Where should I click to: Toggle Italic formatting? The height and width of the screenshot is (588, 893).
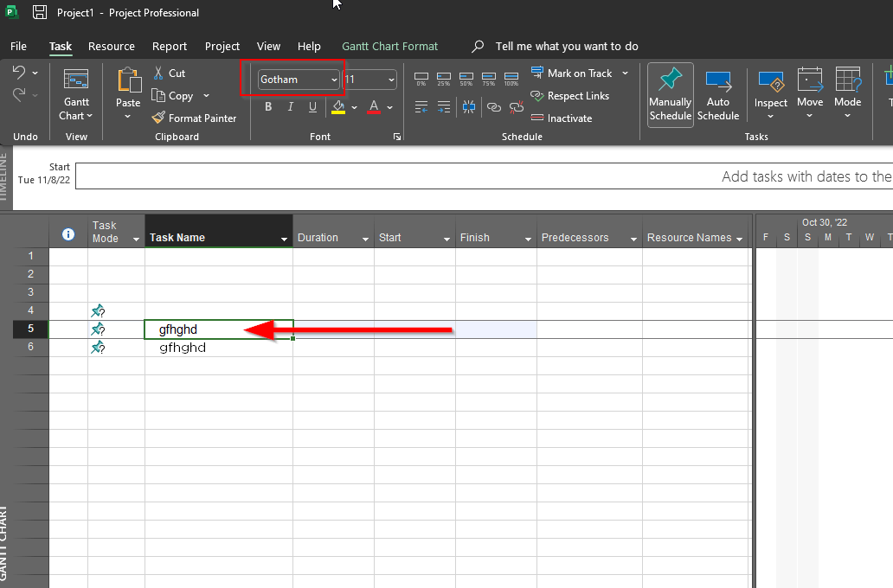[291, 107]
